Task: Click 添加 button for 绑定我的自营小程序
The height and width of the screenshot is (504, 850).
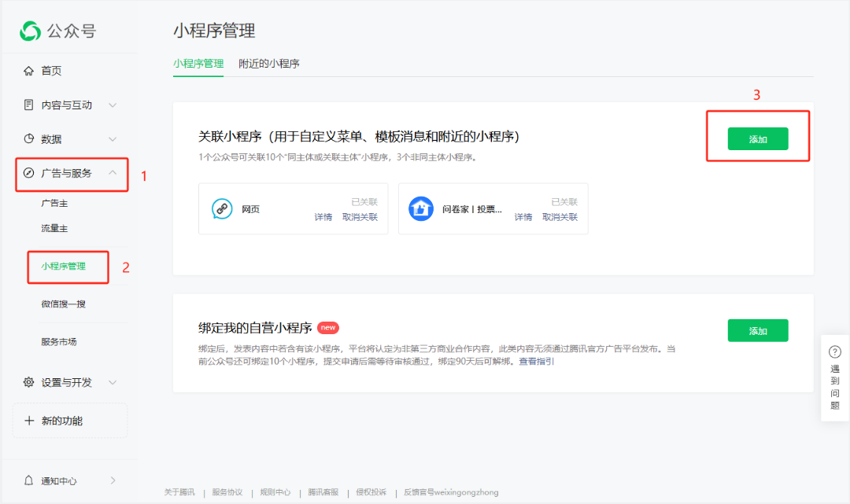Action: click(x=758, y=331)
